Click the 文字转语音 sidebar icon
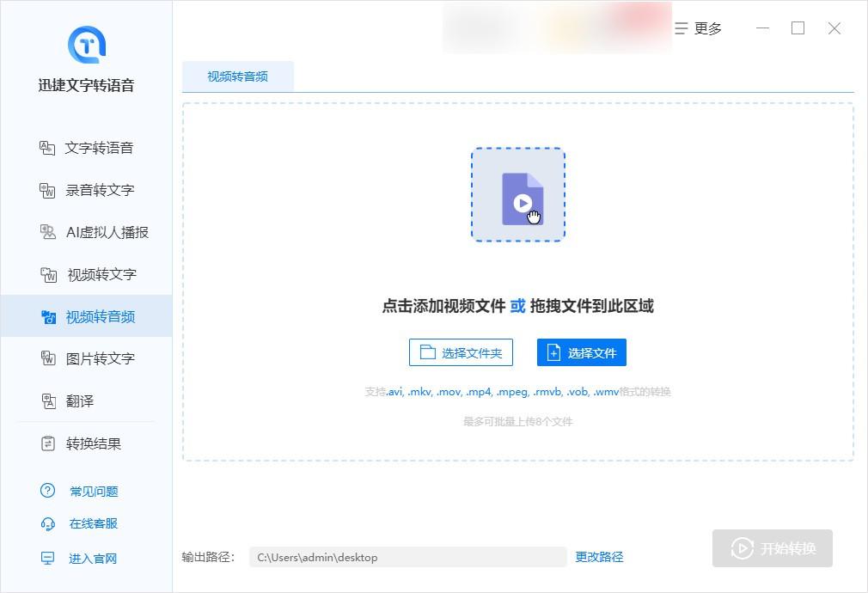 [47, 148]
